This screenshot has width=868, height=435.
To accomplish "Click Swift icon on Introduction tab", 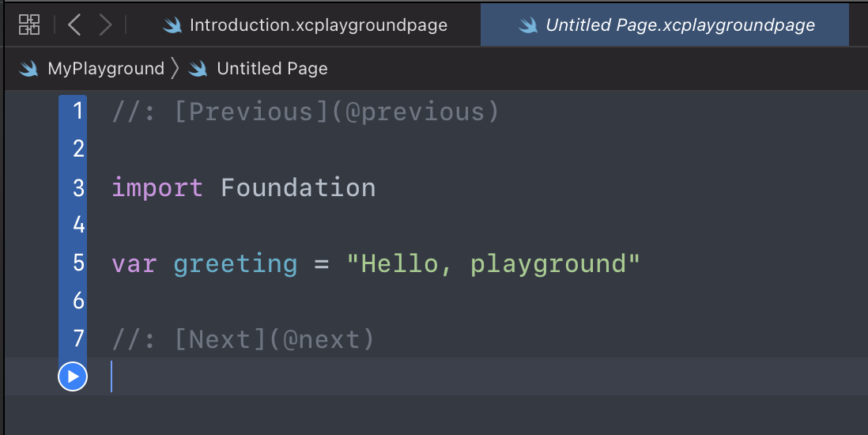I will 172,25.
